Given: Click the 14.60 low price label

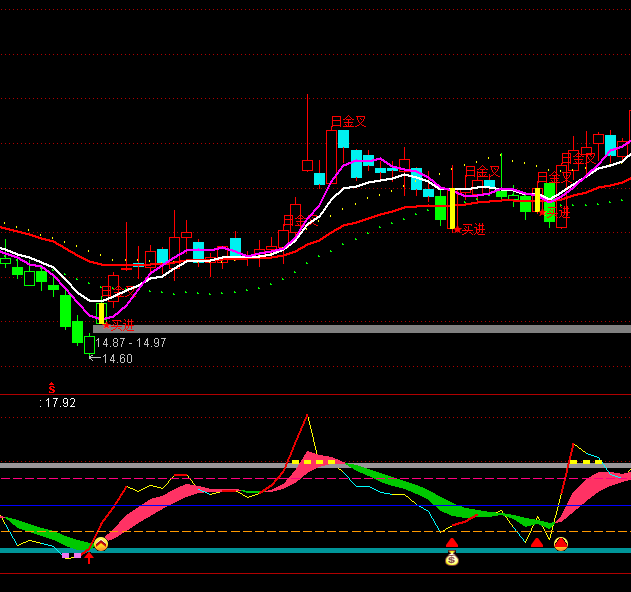Looking at the screenshot, I should click(117, 359).
